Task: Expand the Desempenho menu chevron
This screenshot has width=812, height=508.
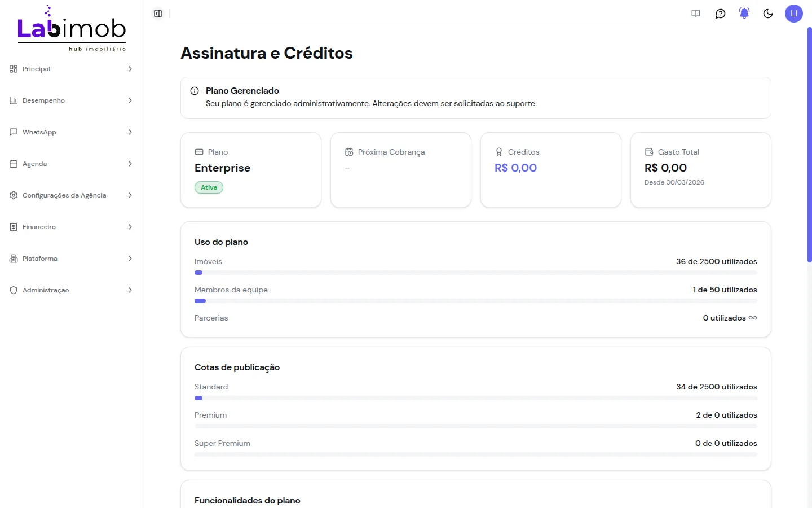Action: click(130, 100)
